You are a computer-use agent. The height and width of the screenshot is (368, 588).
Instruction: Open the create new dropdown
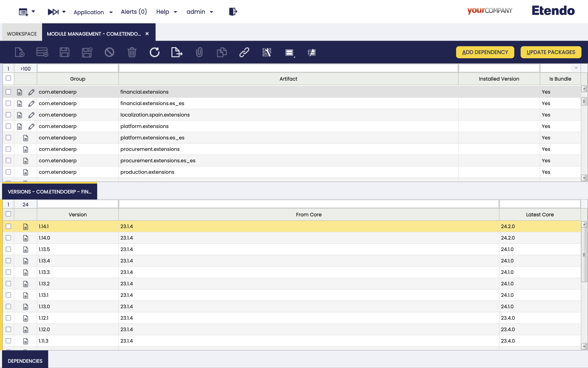tap(27, 12)
